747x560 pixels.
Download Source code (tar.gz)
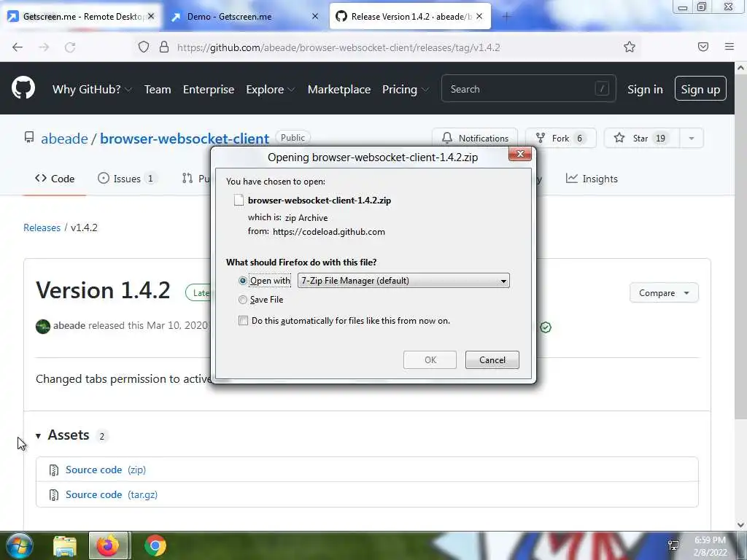112,495
